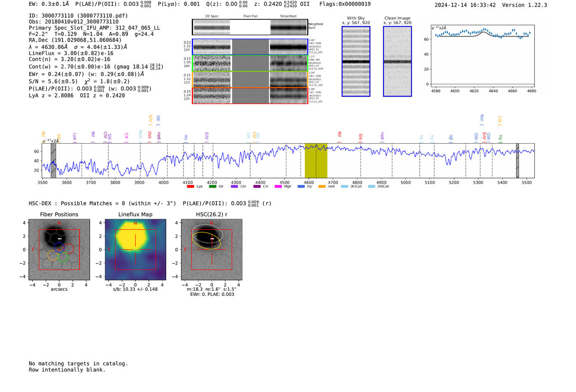The width and height of the screenshot is (576, 392).
Task: Click the green-bordered 2D spectrum fiber row
Action: pos(250,63)
